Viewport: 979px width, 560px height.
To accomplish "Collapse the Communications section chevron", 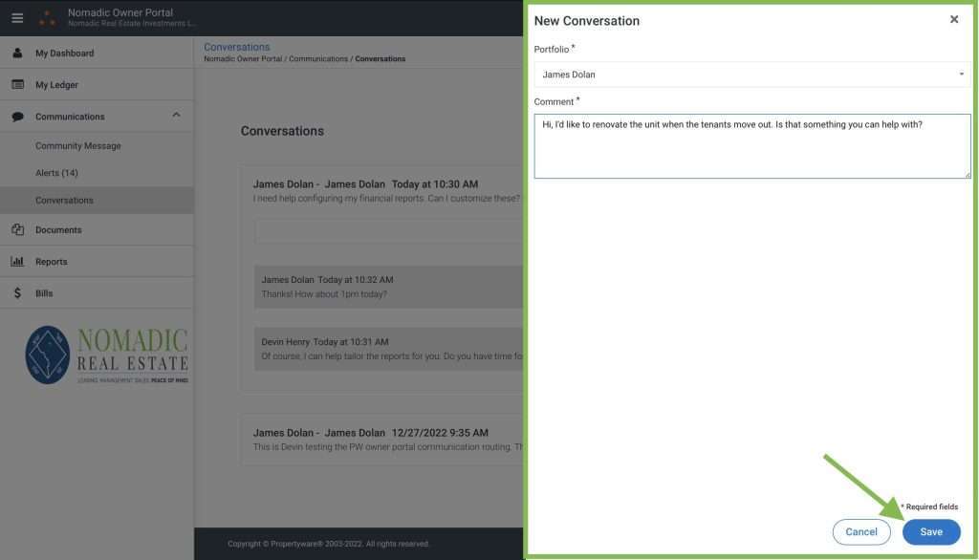I will (x=176, y=116).
